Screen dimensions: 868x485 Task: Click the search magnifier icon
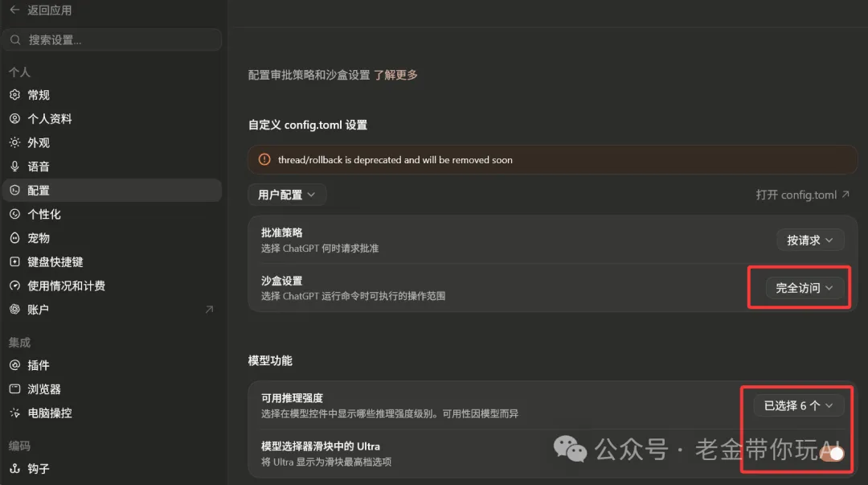pyautogui.click(x=15, y=40)
